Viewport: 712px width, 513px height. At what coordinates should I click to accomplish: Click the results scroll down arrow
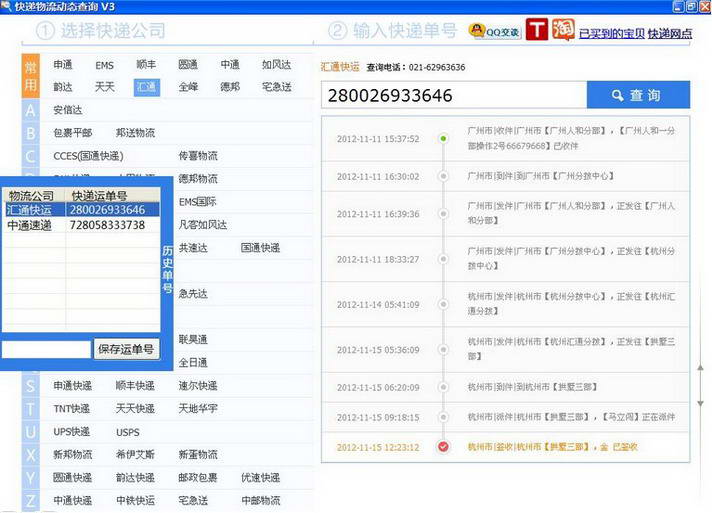coord(700,403)
